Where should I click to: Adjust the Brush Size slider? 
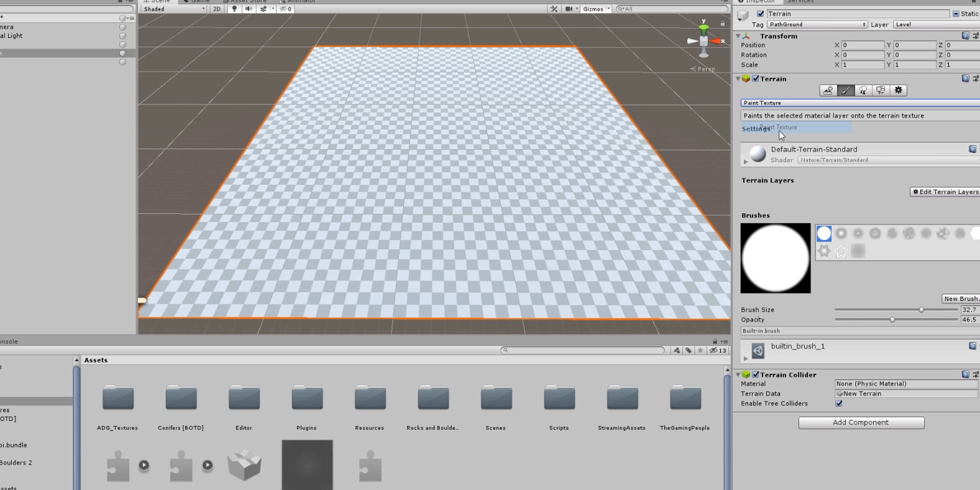tap(896, 310)
